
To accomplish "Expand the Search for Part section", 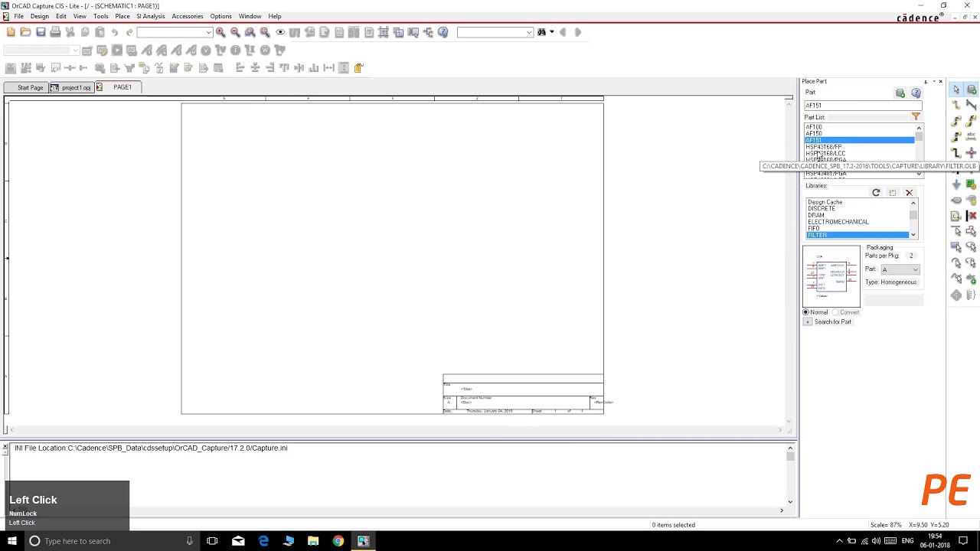I will click(x=807, y=322).
